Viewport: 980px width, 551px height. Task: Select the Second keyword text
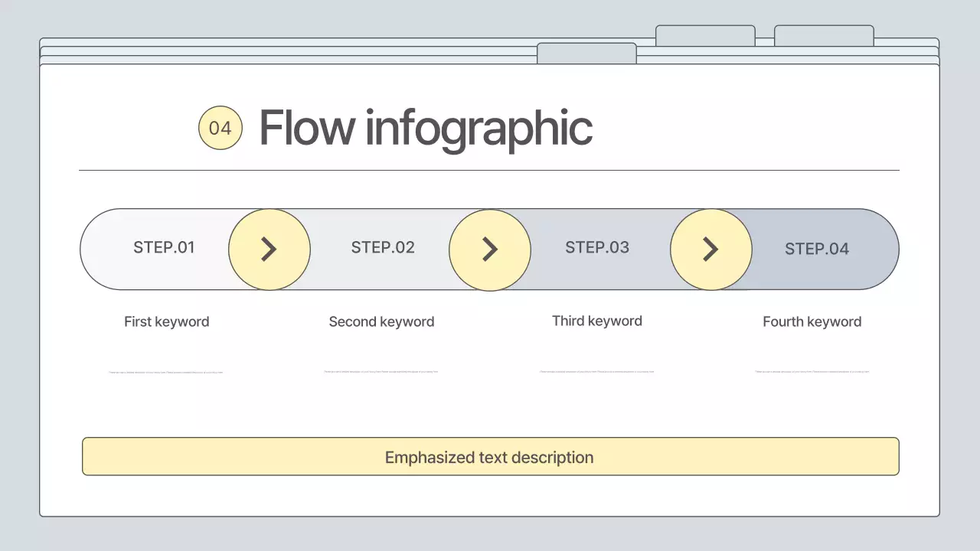click(381, 321)
